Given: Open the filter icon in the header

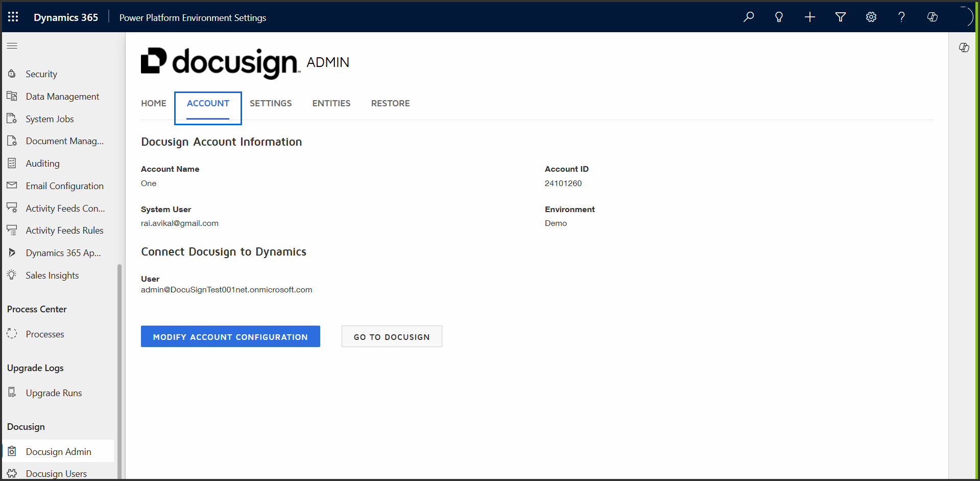Looking at the screenshot, I should point(840,17).
